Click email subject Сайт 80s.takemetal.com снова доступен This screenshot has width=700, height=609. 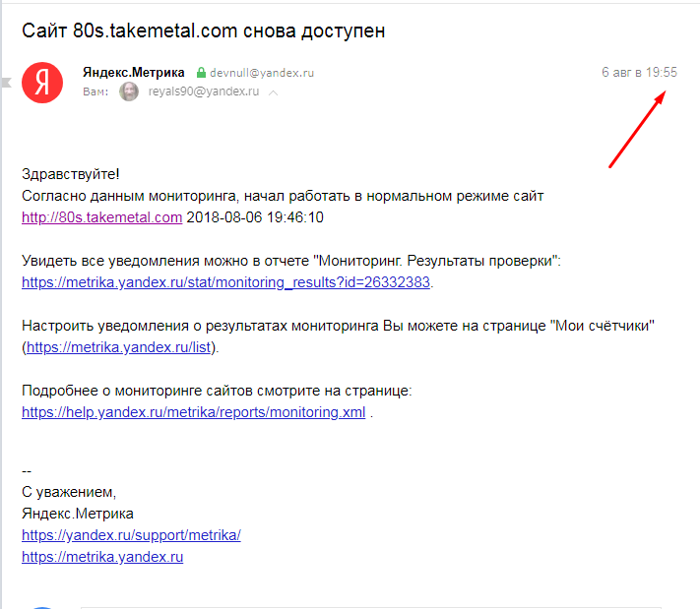point(203,30)
